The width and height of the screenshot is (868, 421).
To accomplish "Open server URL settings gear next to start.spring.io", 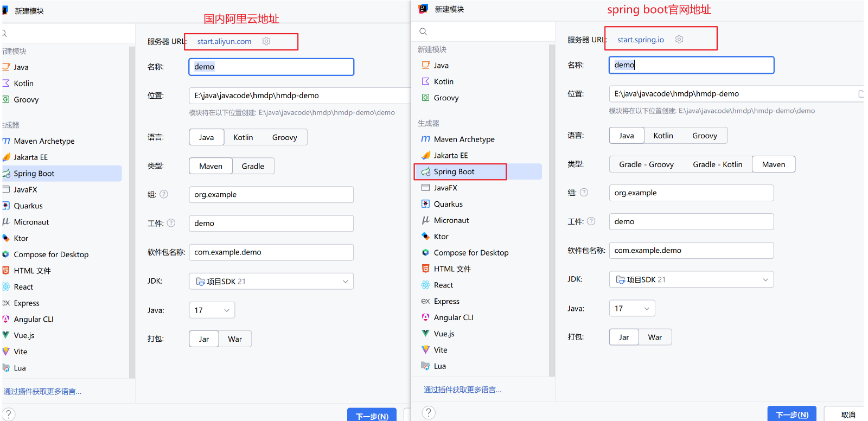I will (679, 40).
